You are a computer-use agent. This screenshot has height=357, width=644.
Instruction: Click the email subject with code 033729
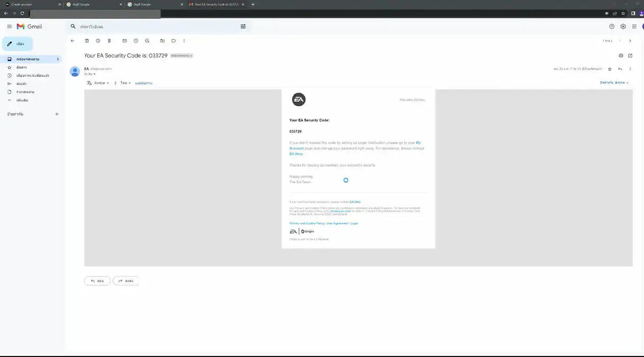coord(126,56)
